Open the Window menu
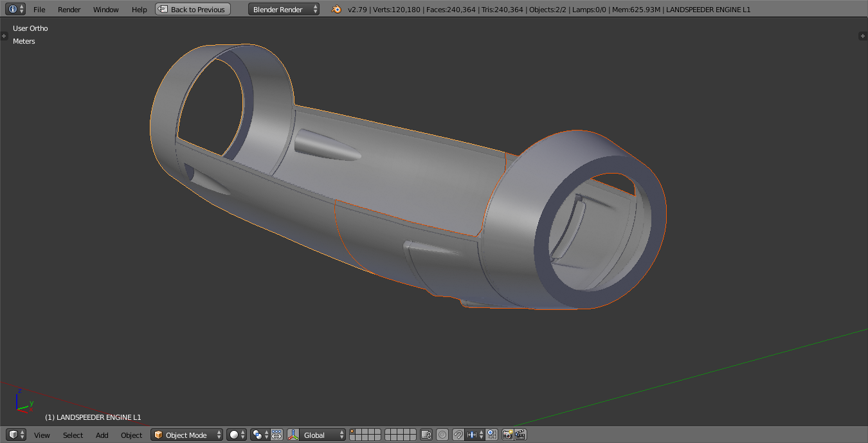Image resolution: width=868 pixels, height=443 pixels. 106,10
